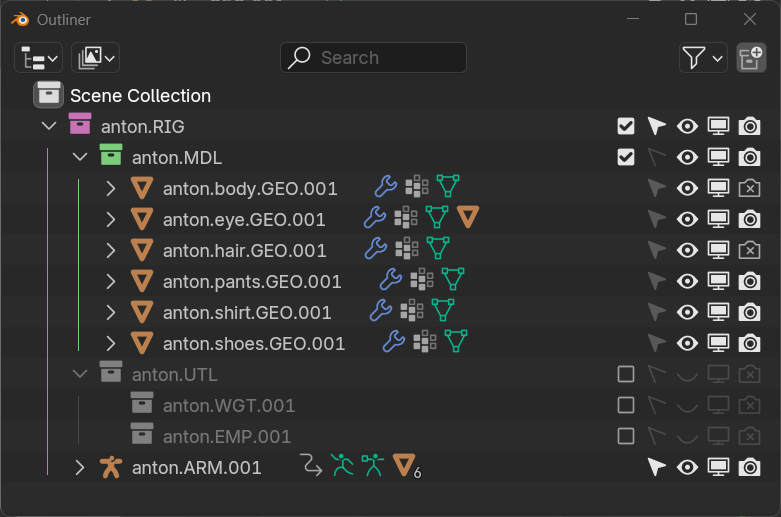
Task: Collapse the anton.MDL collection
Action: 80,157
